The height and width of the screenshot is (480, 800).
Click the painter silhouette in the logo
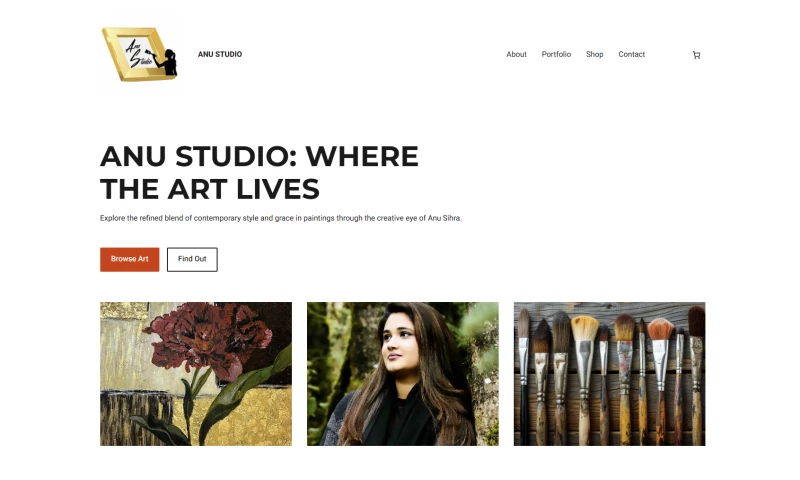coord(165,62)
